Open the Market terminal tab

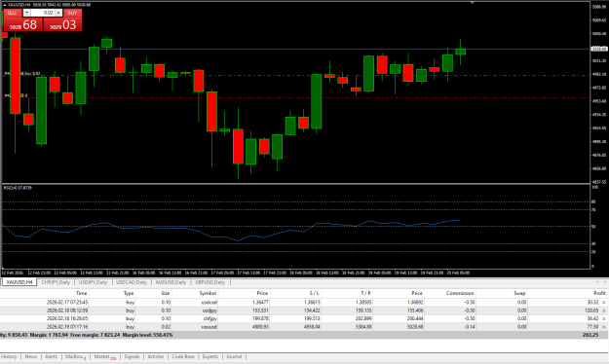[104, 356]
